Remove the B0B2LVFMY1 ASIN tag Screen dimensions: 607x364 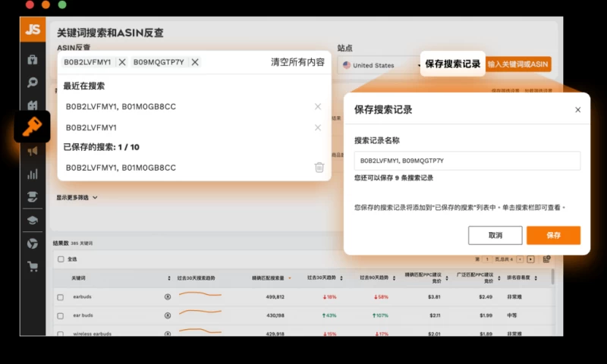pos(122,62)
